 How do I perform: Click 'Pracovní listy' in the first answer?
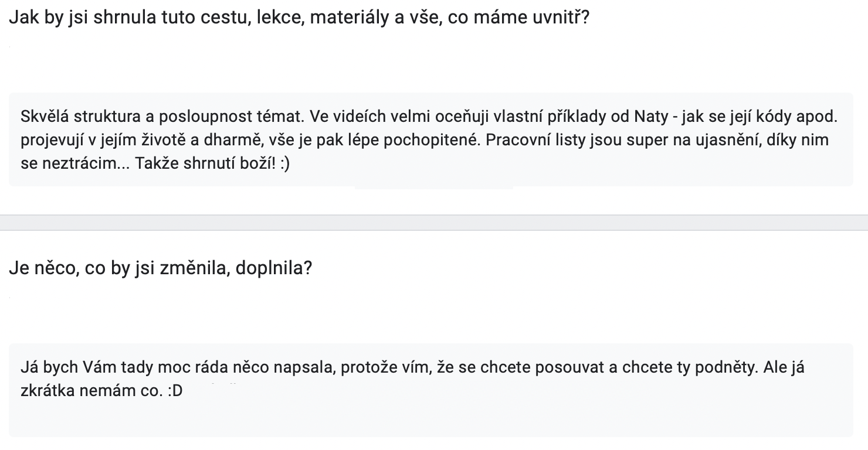[x=541, y=141]
